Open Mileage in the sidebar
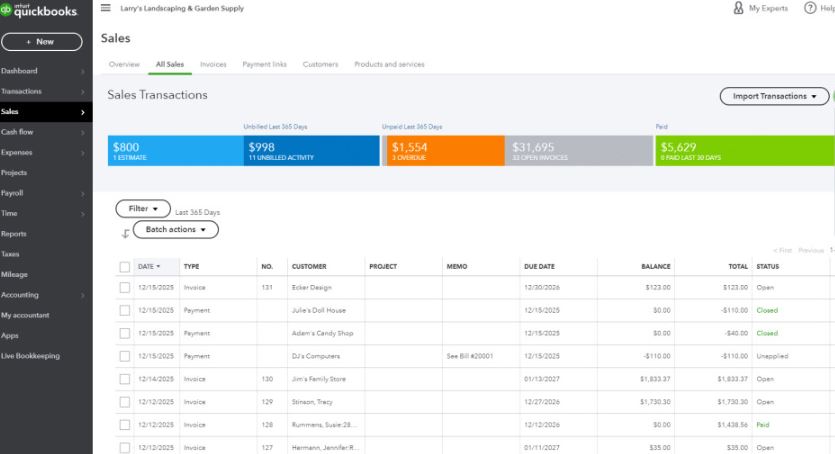The width and height of the screenshot is (835, 454). 14,275
